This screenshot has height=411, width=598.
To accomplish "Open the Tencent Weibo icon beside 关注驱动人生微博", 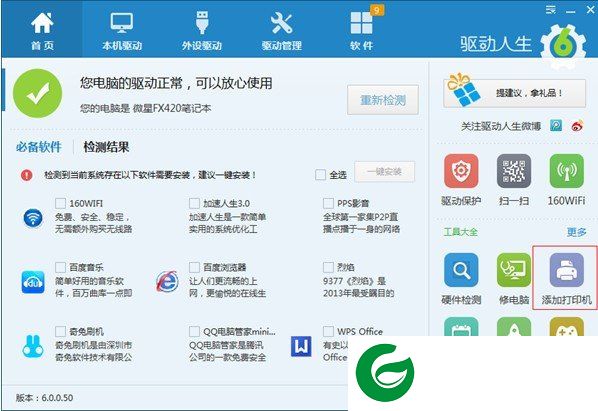I will point(556,125).
